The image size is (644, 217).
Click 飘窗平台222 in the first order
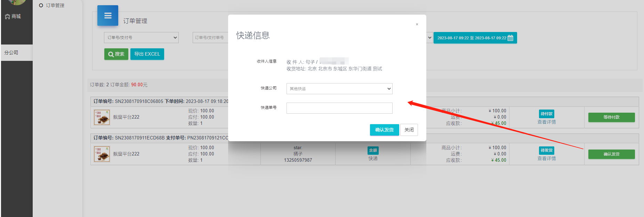pyautogui.click(x=126, y=117)
